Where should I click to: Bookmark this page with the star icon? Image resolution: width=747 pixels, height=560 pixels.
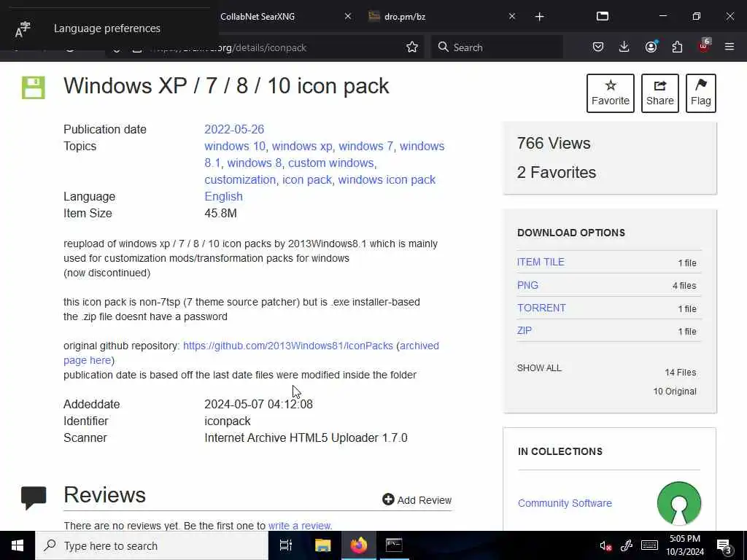tap(412, 47)
